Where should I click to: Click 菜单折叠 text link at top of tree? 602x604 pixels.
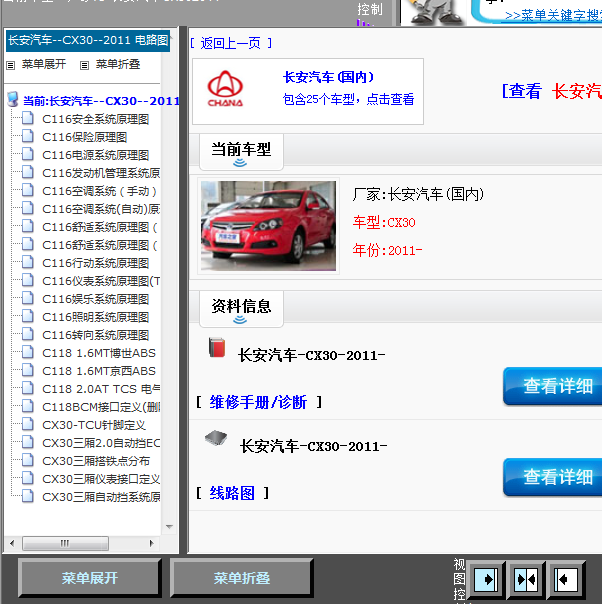click(118, 64)
